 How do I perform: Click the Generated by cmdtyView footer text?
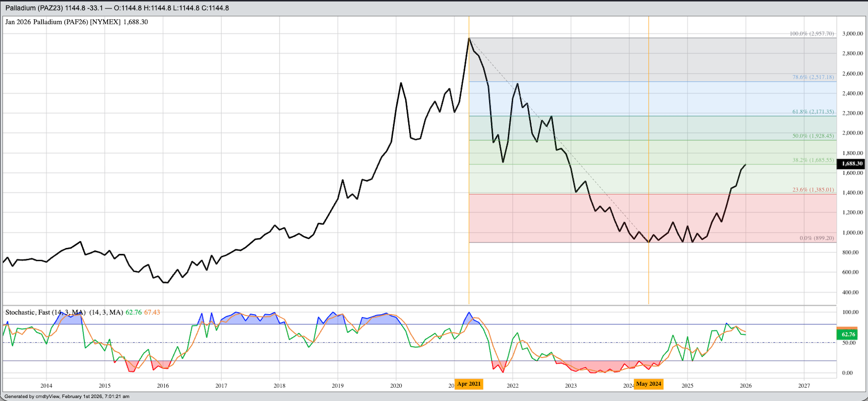coord(67,397)
